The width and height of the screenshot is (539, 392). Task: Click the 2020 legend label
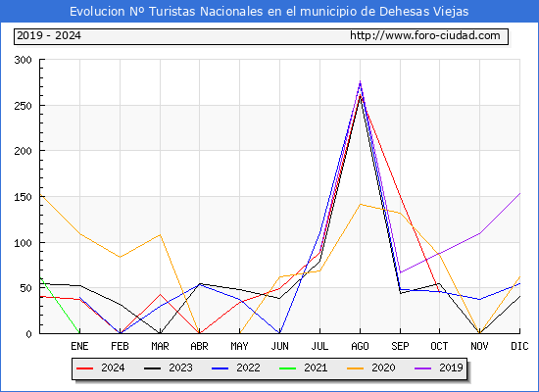click(x=383, y=367)
